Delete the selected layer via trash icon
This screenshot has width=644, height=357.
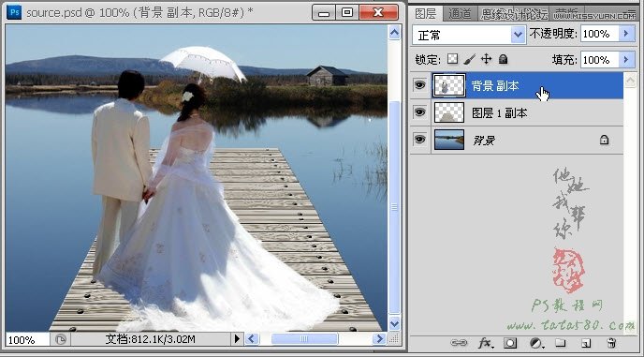click(x=611, y=343)
